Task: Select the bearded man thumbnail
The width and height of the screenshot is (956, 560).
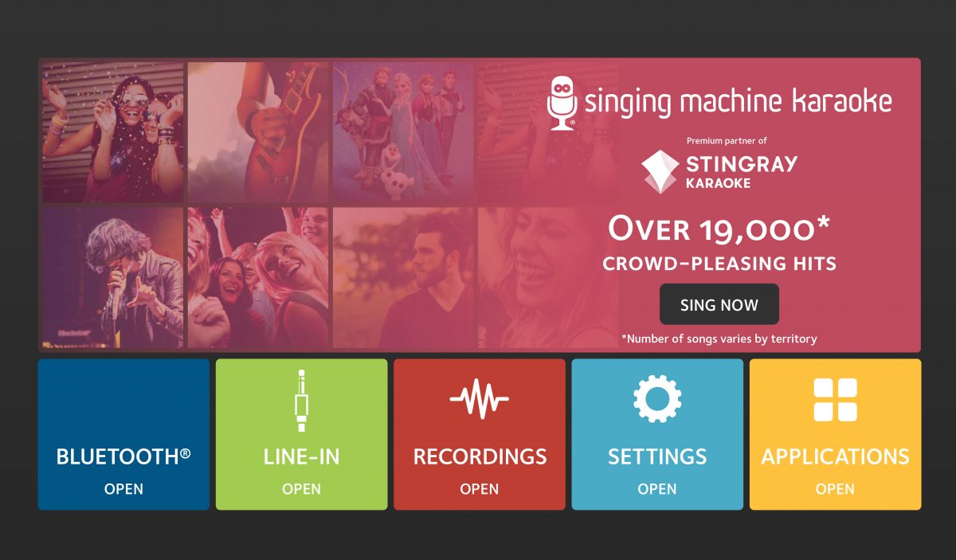Action: click(403, 278)
